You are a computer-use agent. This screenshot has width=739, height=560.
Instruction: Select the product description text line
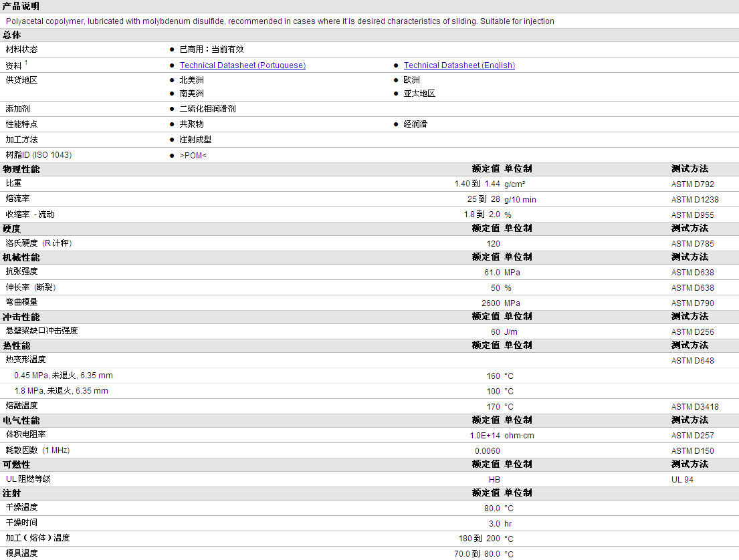point(280,21)
